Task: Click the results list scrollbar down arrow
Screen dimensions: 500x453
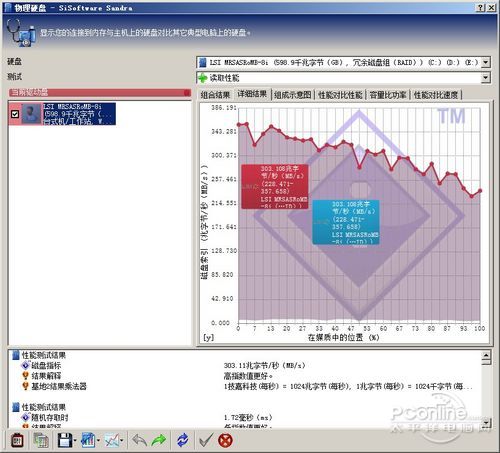Action: [486, 423]
